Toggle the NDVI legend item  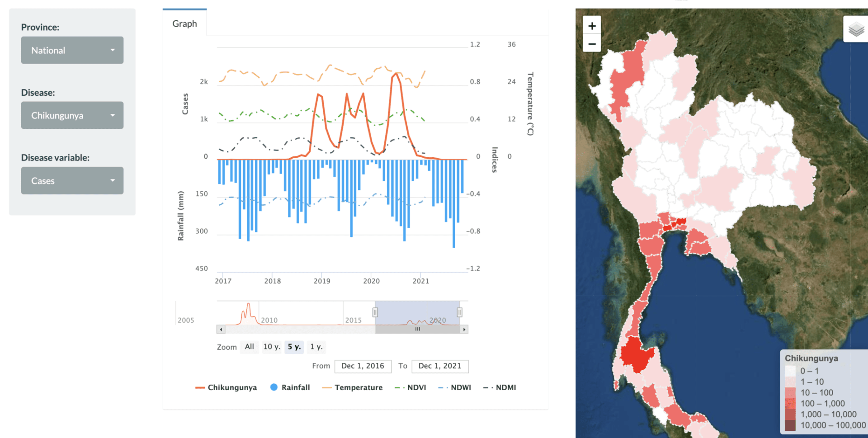click(410, 387)
